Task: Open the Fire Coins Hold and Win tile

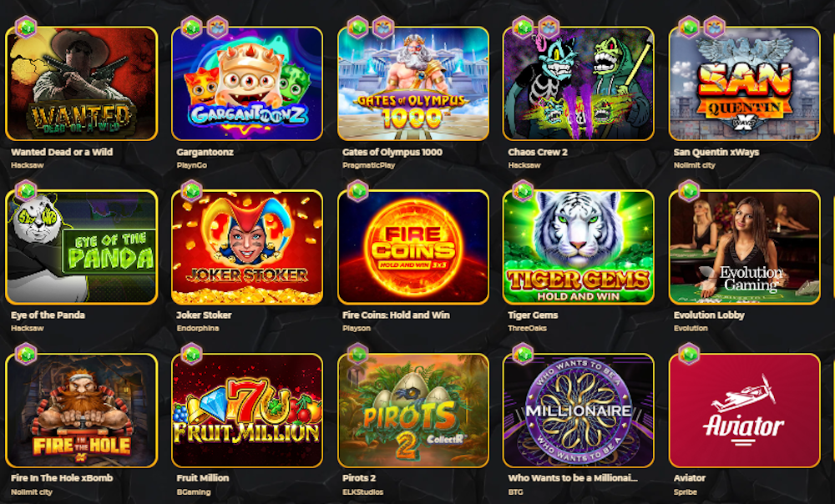Action: 413,247
